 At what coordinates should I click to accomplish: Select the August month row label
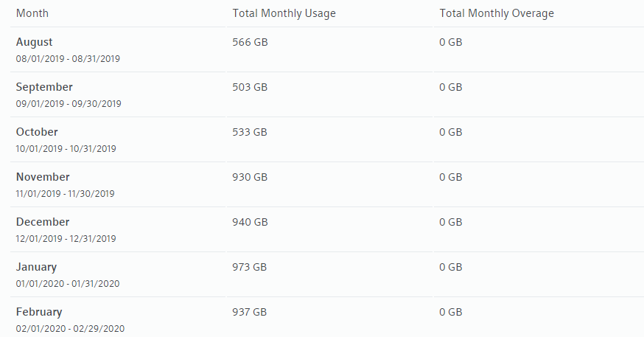(x=35, y=42)
